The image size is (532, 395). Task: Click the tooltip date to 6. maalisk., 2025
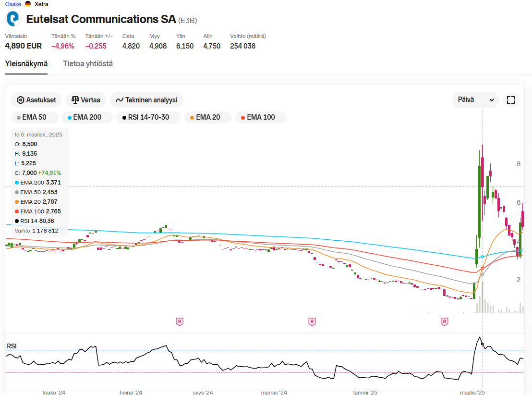coord(38,135)
